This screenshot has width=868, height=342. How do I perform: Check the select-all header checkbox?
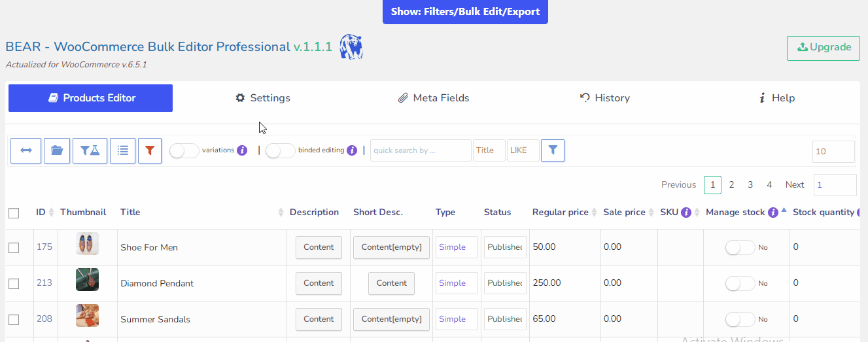tap(14, 213)
